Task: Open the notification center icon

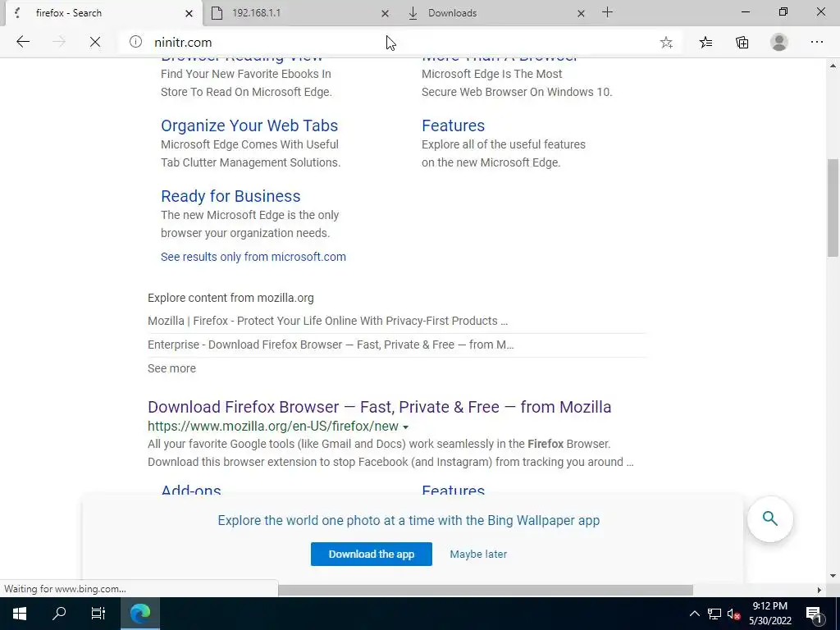Action: click(x=815, y=614)
